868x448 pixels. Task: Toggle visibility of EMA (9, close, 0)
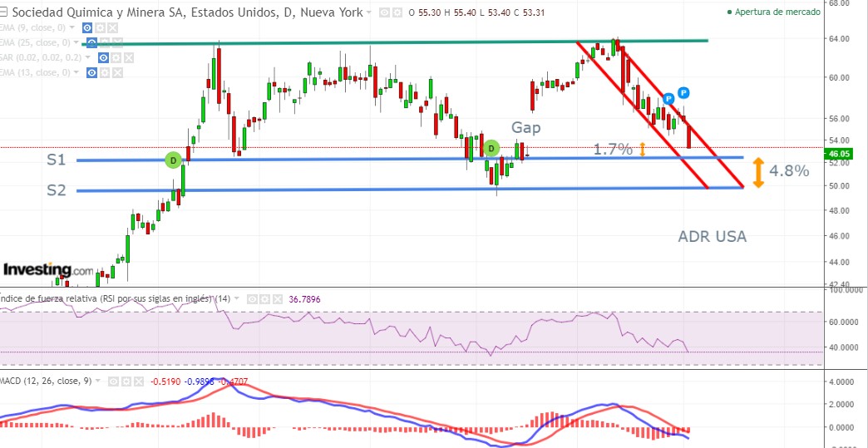(87, 27)
